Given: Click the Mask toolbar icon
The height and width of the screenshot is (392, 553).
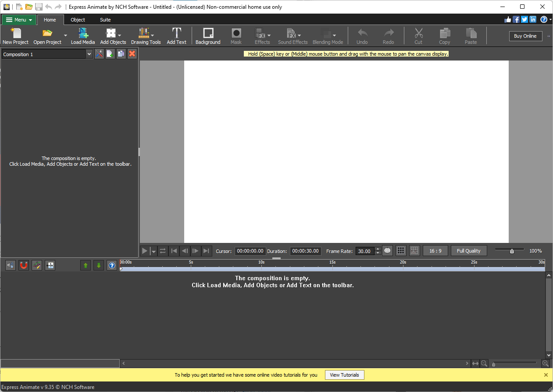Looking at the screenshot, I should click(x=236, y=36).
